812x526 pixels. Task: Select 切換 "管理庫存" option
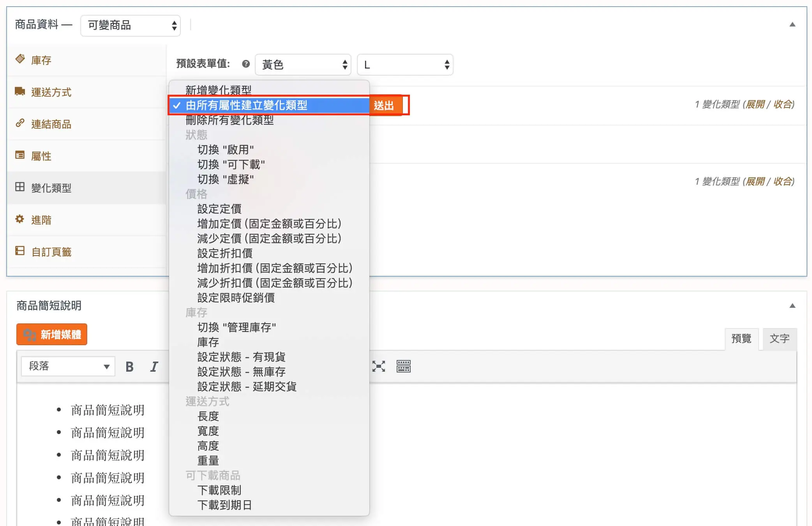[x=269, y=327]
